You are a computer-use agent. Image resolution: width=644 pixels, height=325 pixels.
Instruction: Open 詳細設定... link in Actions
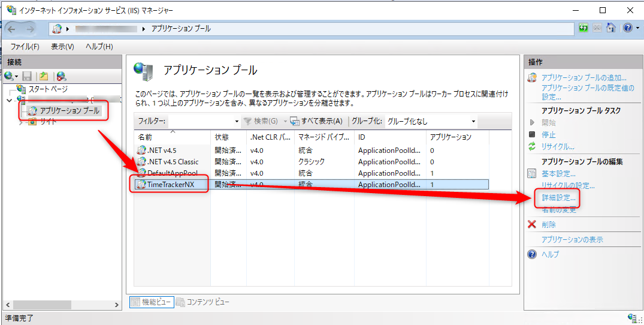coord(558,197)
